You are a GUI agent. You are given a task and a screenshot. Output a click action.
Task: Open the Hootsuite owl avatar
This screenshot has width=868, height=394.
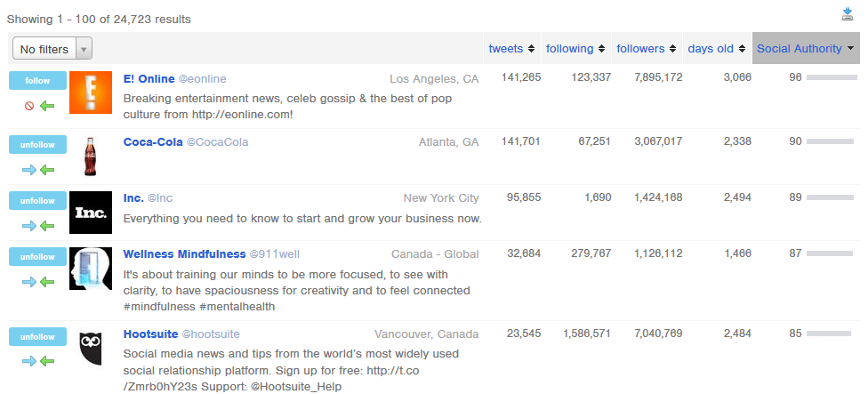coord(91,348)
